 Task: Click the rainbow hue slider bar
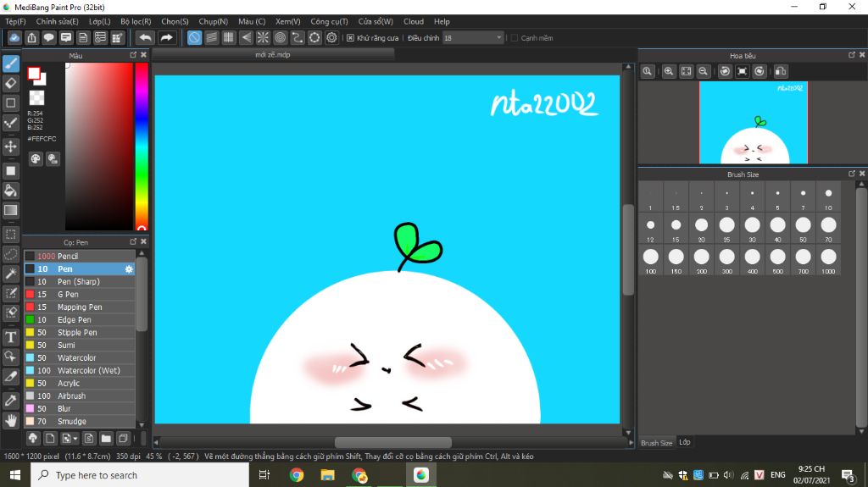pyautogui.click(x=142, y=147)
